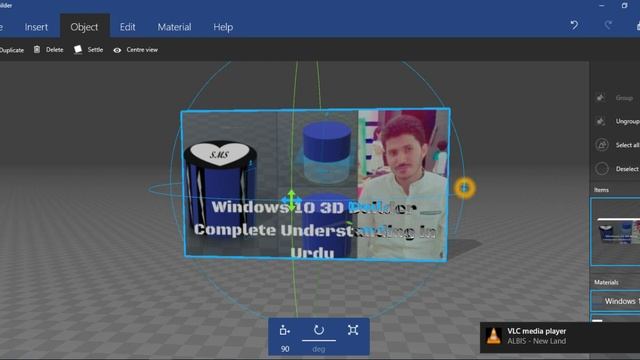This screenshot has width=640, height=360.
Task: Click the VLC cone icon in notification
Action: (493, 336)
